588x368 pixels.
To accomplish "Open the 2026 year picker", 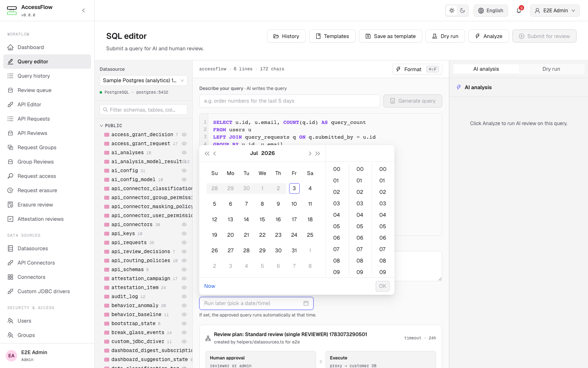I will point(268,153).
